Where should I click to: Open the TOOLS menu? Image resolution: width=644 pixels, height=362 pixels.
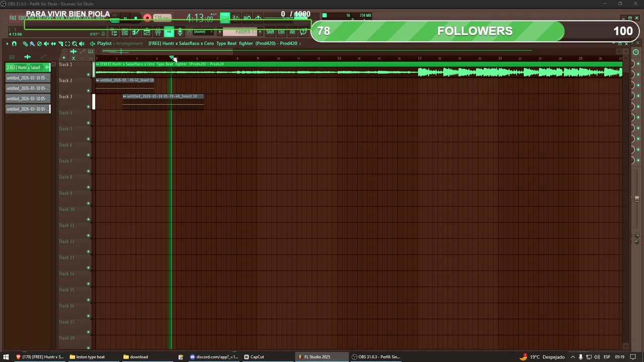point(88,18)
